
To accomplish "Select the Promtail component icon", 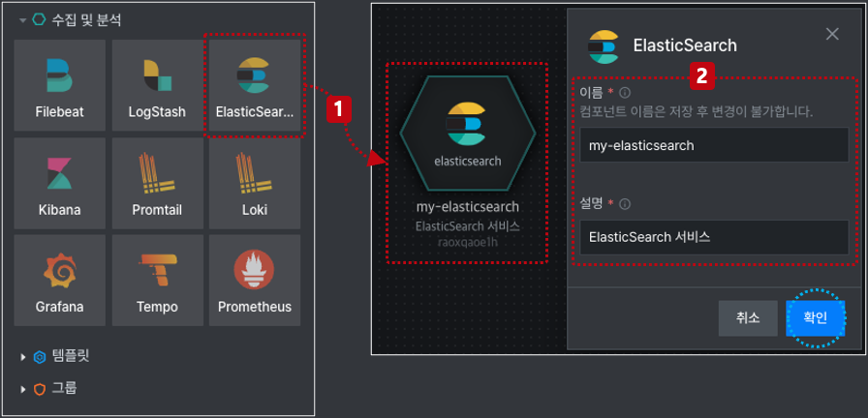I will (157, 183).
